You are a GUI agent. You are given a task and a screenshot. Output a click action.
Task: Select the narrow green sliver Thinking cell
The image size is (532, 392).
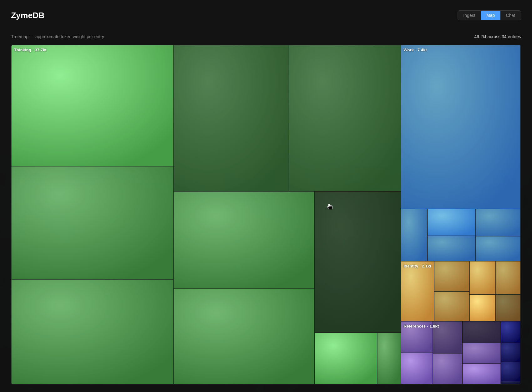tap(389, 358)
